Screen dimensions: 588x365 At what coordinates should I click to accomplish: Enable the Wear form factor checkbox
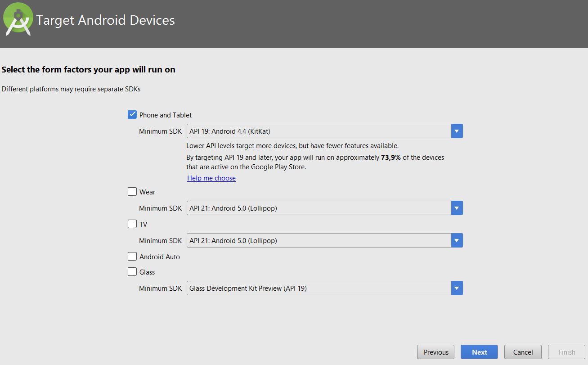click(x=132, y=191)
